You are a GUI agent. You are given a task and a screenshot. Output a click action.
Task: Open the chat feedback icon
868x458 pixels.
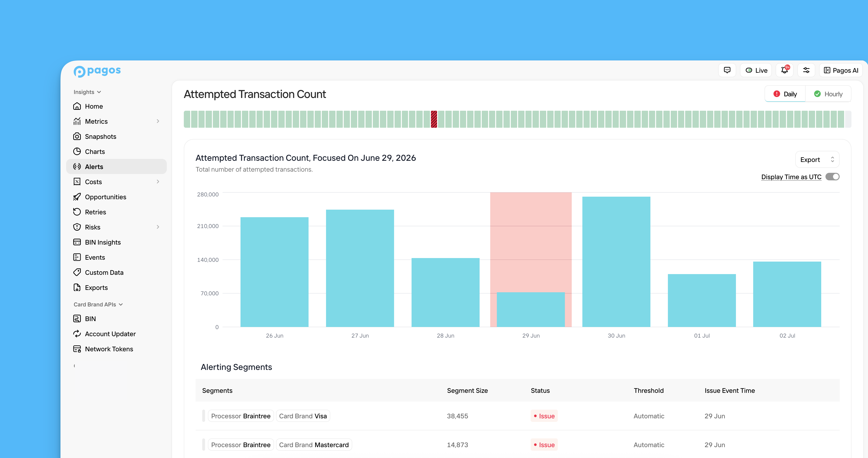[727, 70]
